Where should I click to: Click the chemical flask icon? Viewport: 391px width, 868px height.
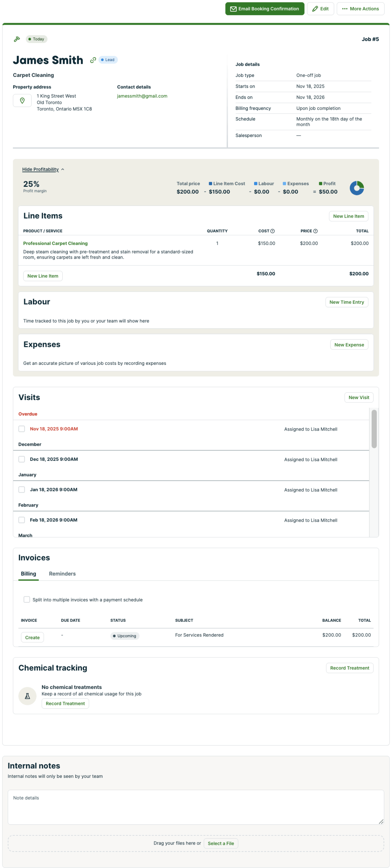coord(27,695)
